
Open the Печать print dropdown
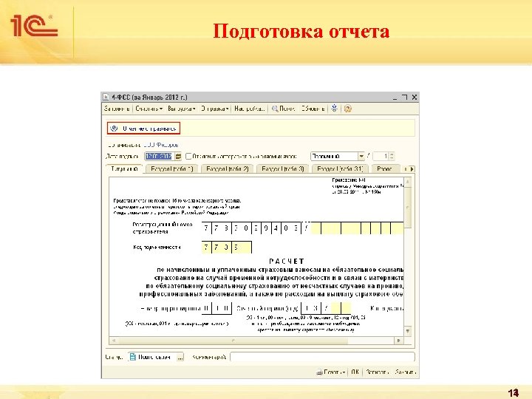point(331,372)
